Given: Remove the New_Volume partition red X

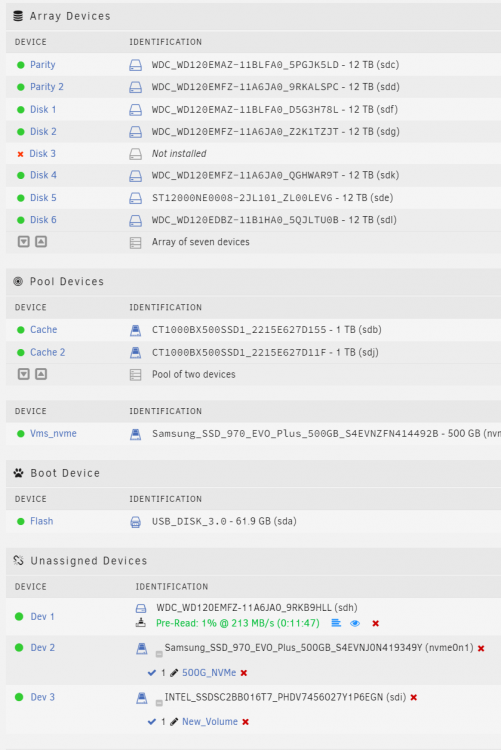Looking at the screenshot, I should pos(245,722).
